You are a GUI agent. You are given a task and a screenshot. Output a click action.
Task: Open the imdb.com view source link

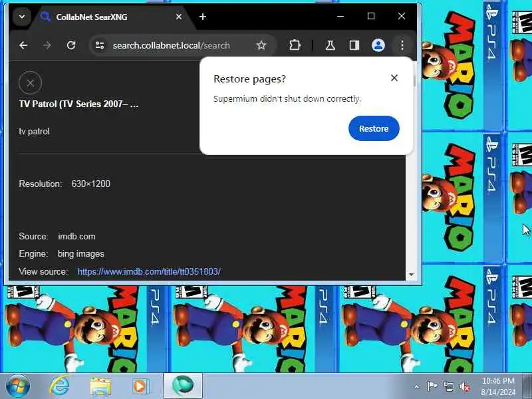pos(149,271)
